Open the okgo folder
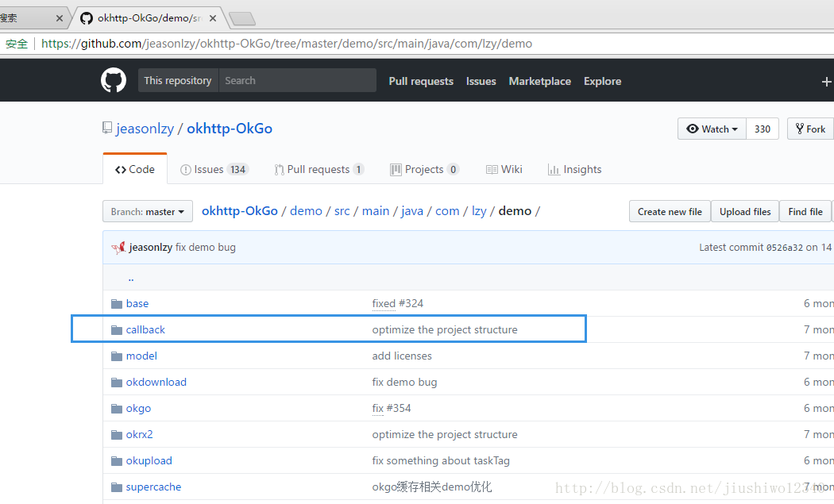 pyautogui.click(x=138, y=408)
